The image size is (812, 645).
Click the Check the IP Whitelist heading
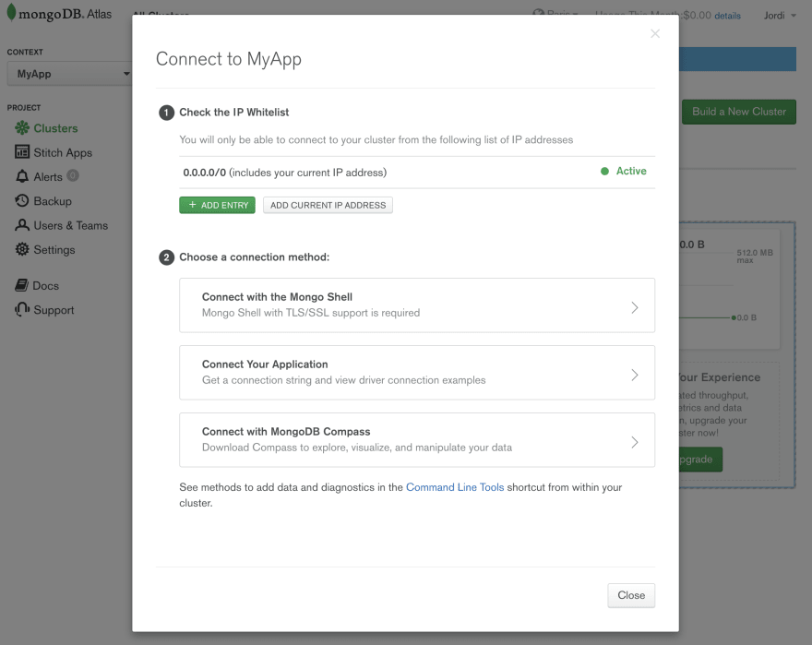233,113
